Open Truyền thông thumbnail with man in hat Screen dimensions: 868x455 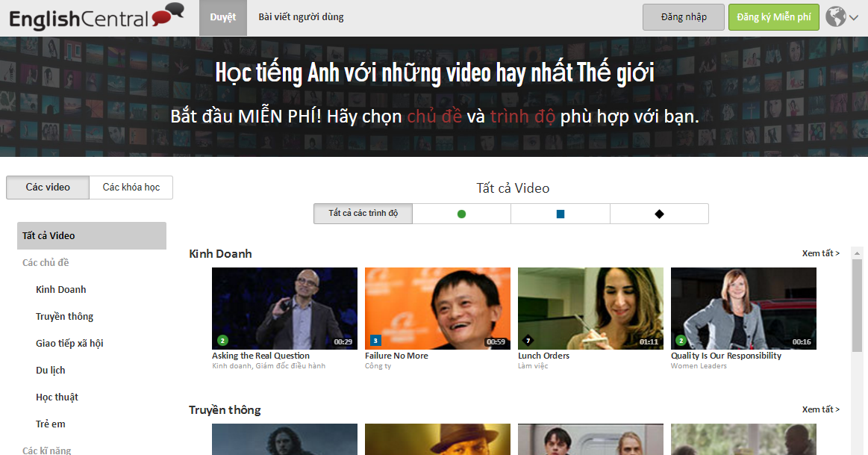pyautogui.click(x=437, y=439)
